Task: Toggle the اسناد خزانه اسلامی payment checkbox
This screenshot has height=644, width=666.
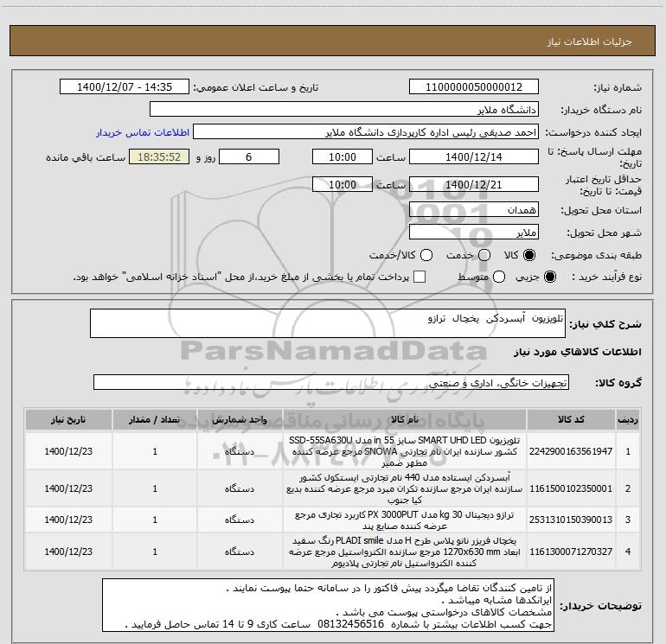Action: pyautogui.click(x=419, y=277)
